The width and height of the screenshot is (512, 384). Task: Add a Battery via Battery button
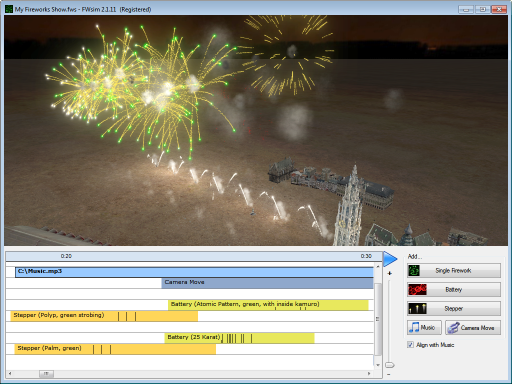click(x=454, y=290)
